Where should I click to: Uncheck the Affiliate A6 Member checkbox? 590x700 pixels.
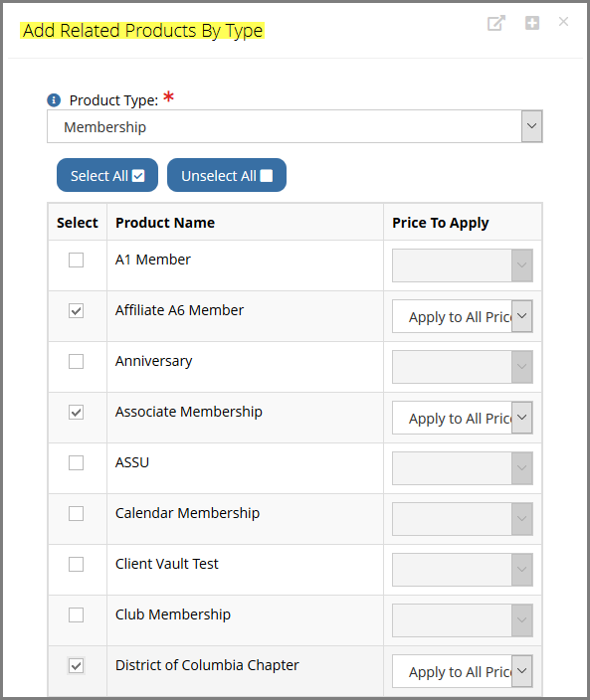[76, 310]
